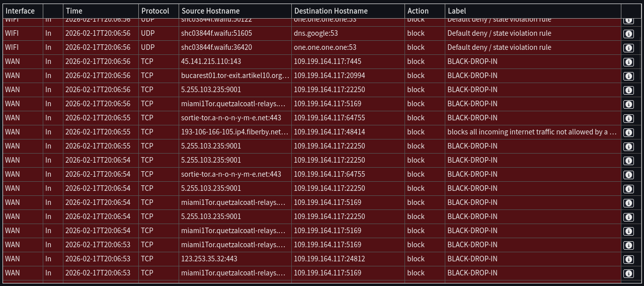The width and height of the screenshot is (644, 286).
Task: Click the Destination Hostname column header
Action: pyautogui.click(x=331, y=11)
